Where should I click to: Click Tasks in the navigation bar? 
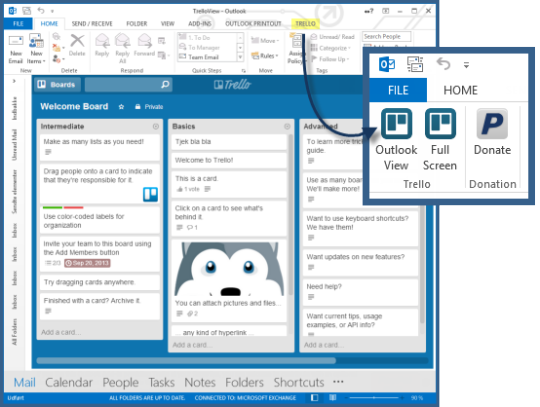point(162,382)
